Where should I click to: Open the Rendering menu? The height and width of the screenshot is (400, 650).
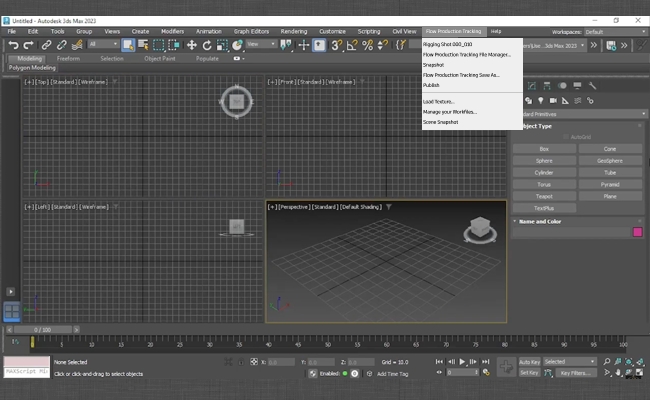(294, 31)
